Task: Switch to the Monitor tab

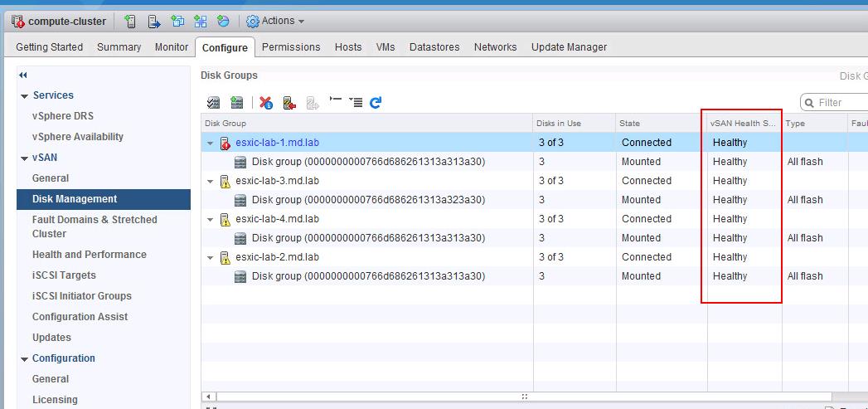Action: click(x=172, y=47)
